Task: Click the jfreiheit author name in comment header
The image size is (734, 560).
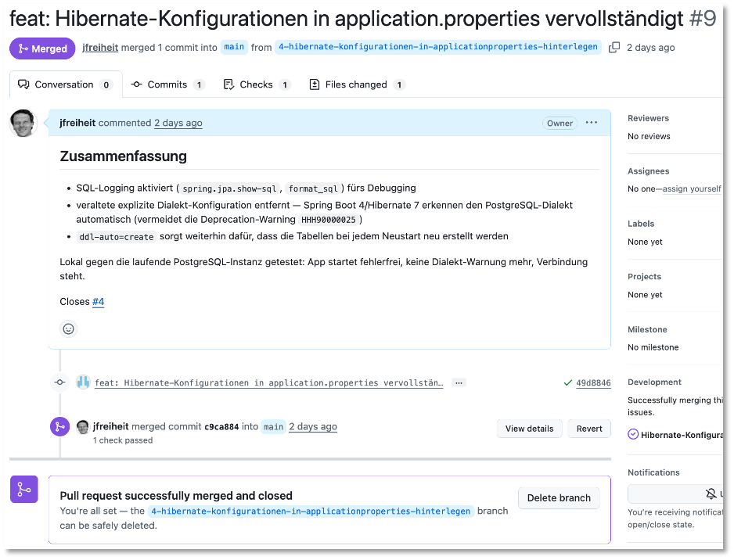Action: [77, 123]
